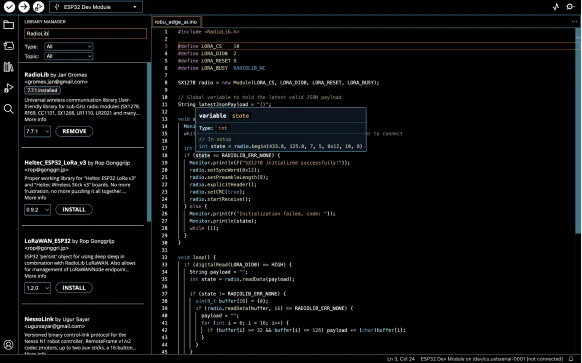Click the radio.setCRC(true) line
The image size is (582, 363).
217,192
